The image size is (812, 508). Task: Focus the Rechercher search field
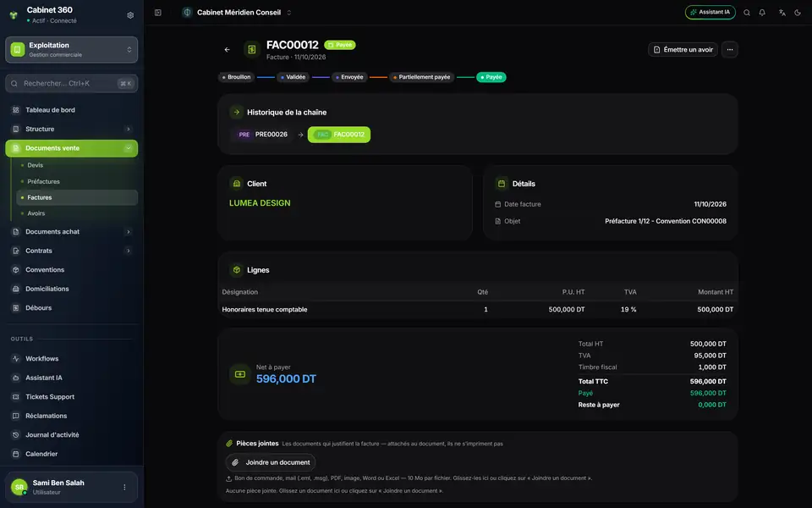(71, 84)
